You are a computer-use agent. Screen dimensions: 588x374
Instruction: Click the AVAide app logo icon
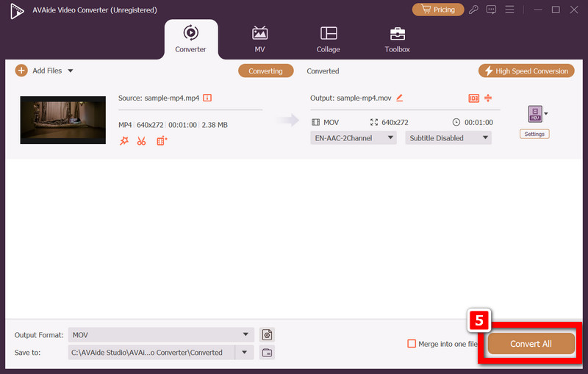click(x=17, y=10)
